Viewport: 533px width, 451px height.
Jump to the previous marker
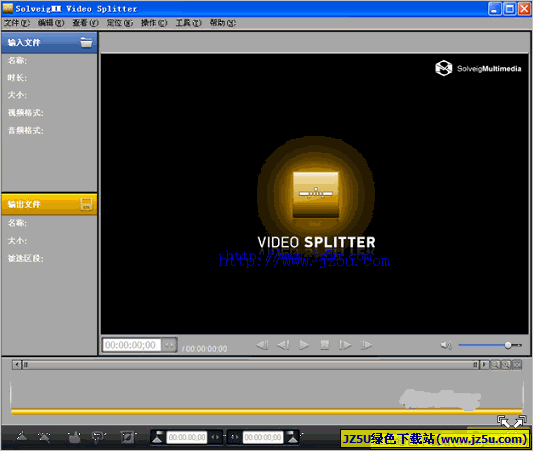[262, 345]
